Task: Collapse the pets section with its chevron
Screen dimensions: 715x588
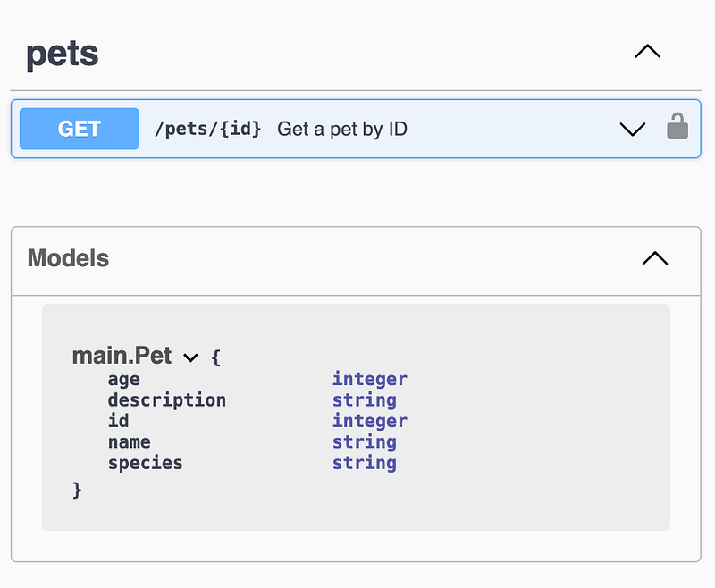Action: point(647,52)
